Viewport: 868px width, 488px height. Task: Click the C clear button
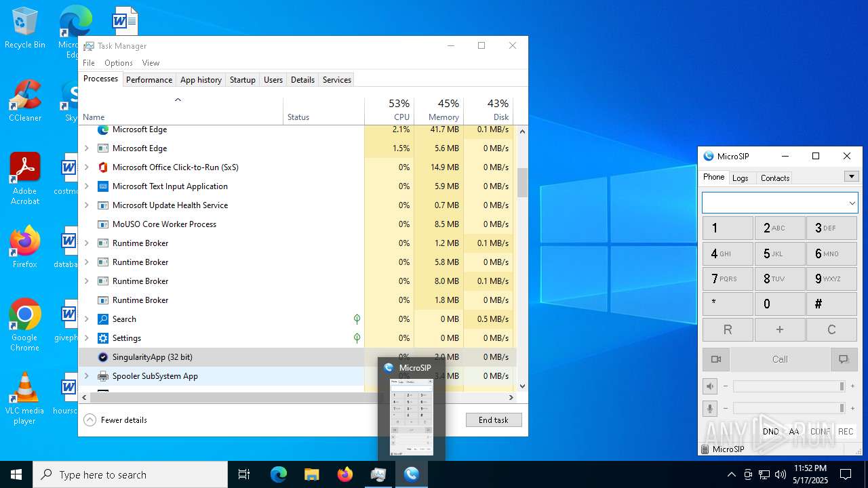[832, 330]
